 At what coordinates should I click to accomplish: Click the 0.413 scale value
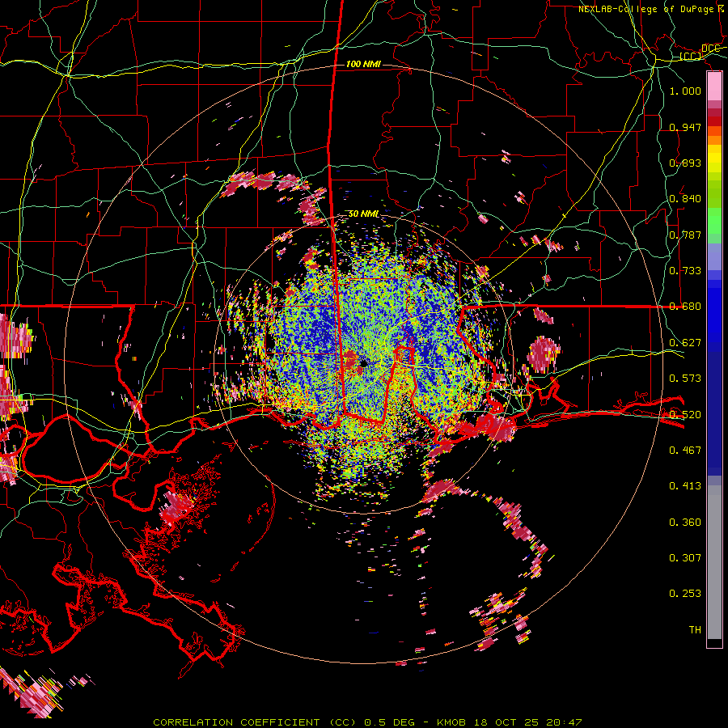coord(685,485)
